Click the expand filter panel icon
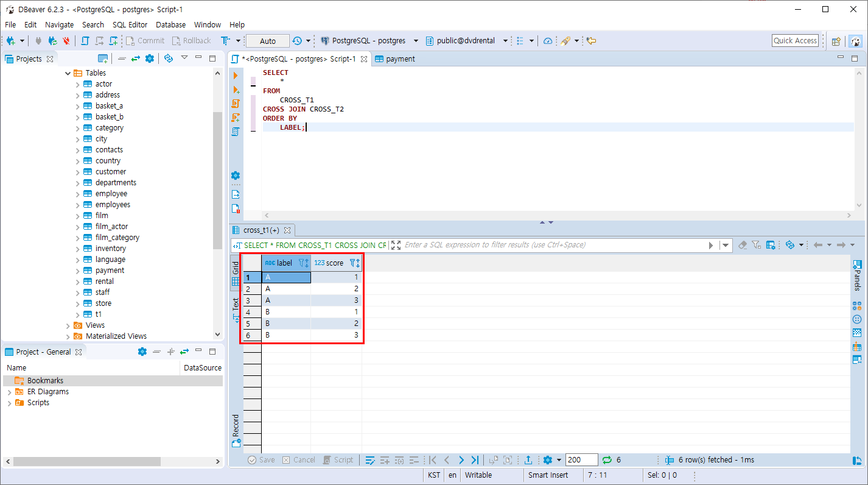Viewport: 868px width, 485px height. [x=396, y=245]
